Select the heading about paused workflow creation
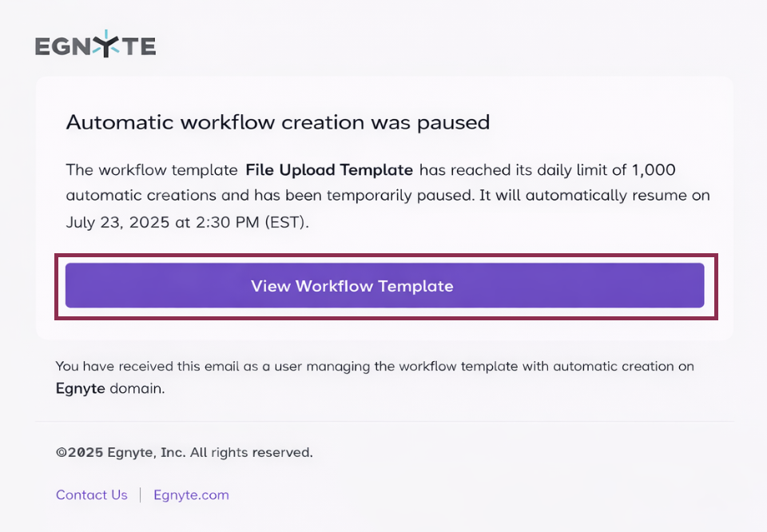Viewport: 767px width, 532px height. (x=278, y=122)
